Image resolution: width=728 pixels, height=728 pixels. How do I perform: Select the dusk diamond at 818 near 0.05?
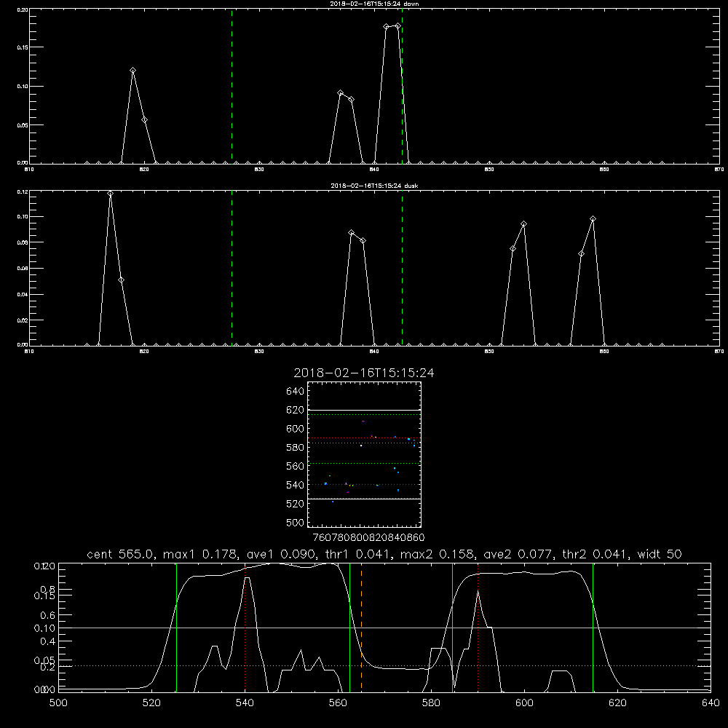click(121, 280)
